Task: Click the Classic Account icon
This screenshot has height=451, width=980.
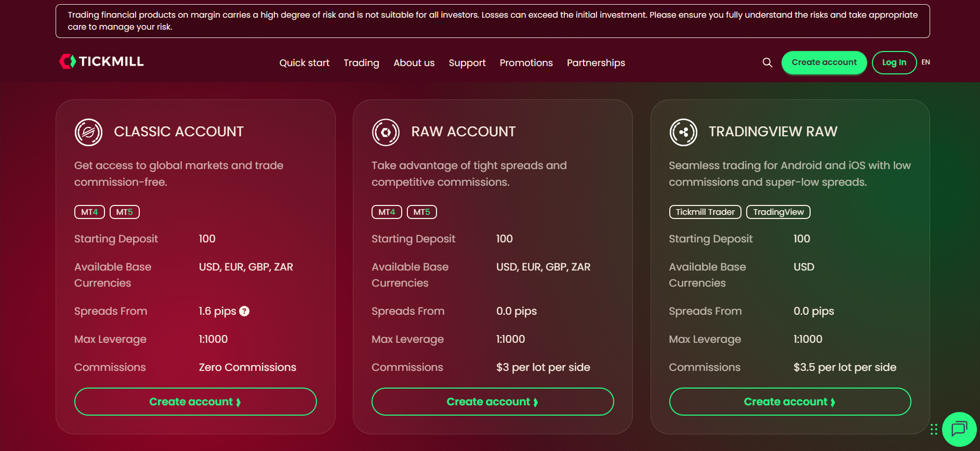Action: [x=88, y=132]
